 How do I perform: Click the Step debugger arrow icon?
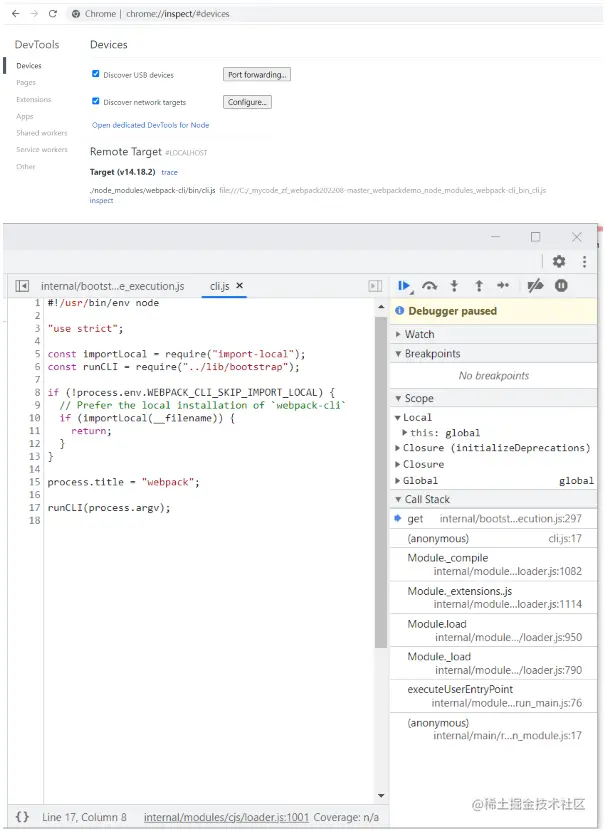(x=503, y=286)
